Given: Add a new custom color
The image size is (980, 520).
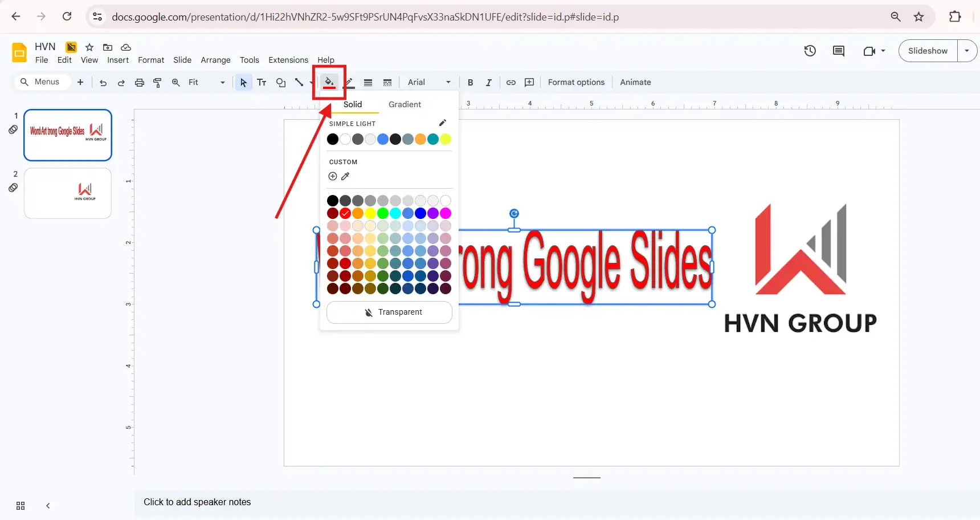Looking at the screenshot, I should [332, 176].
